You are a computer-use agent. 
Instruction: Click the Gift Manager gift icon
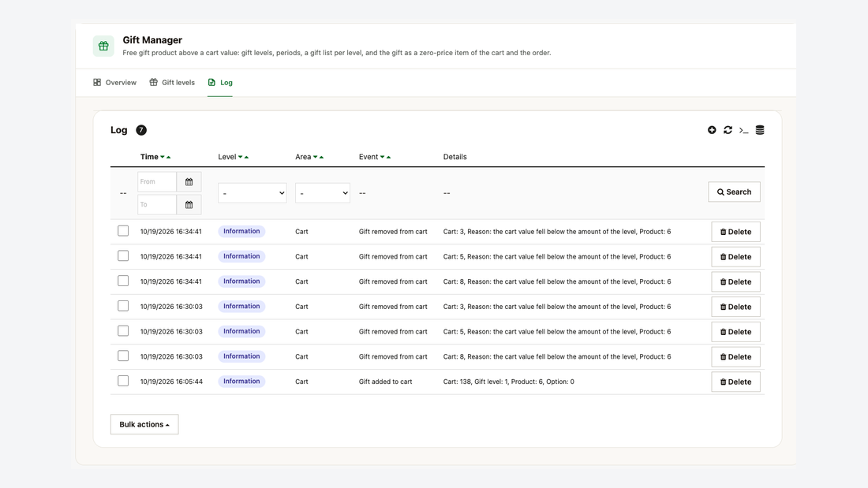(103, 46)
